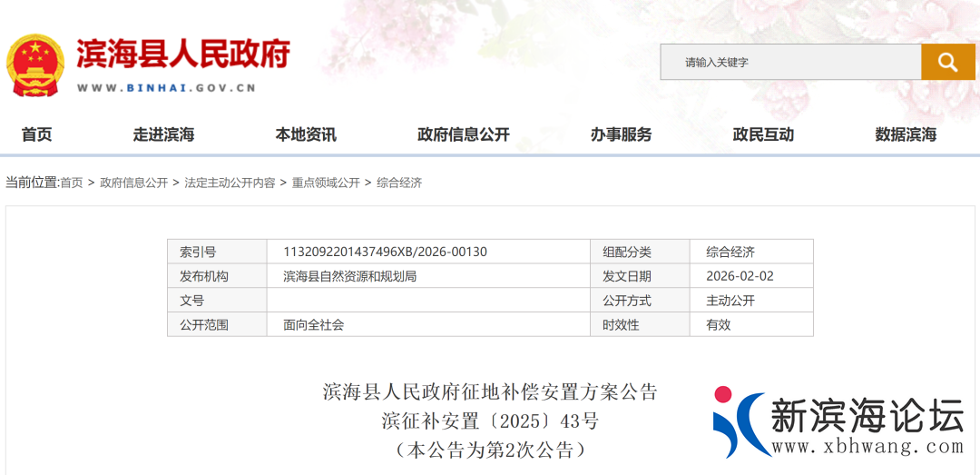
Task: Click the 首页 breadcrumb link
Action: tap(72, 183)
